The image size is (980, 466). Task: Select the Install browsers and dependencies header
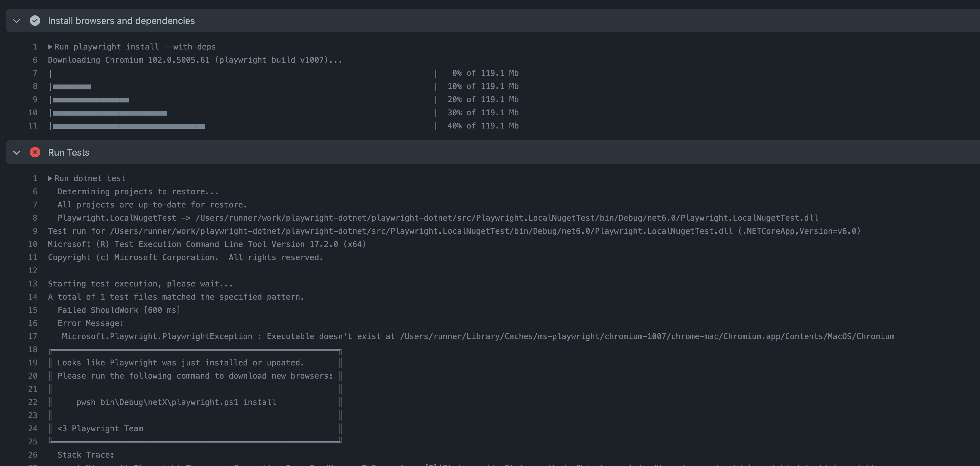coord(121,21)
